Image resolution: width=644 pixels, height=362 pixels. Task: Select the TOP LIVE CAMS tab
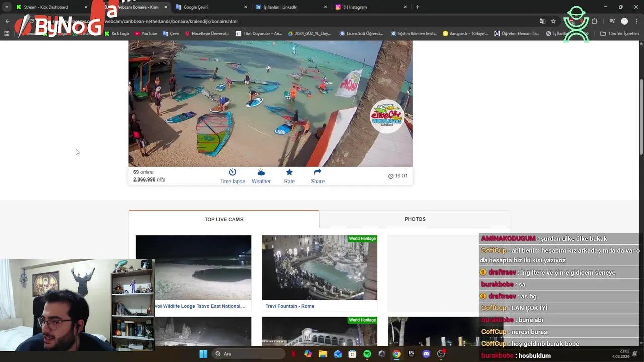[224, 219]
